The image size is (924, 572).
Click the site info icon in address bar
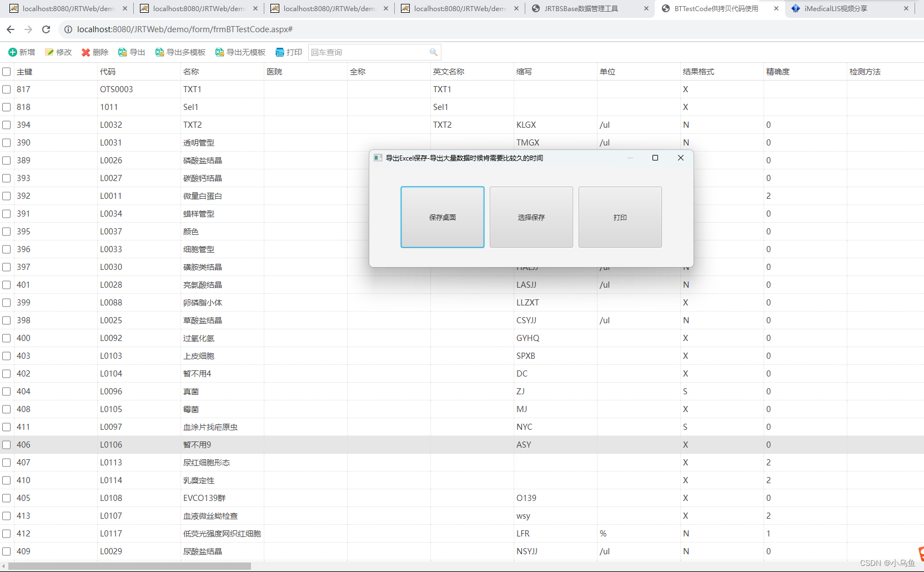coord(68,29)
